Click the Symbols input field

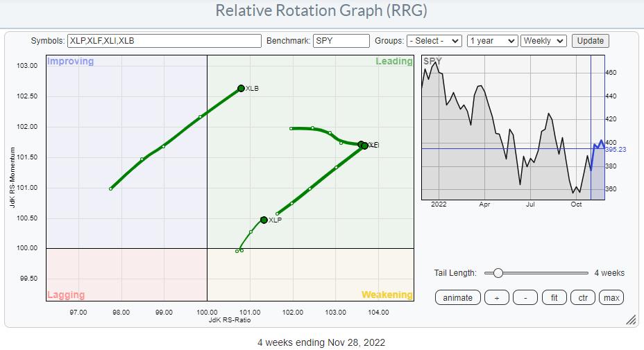click(x=165, y=41)
